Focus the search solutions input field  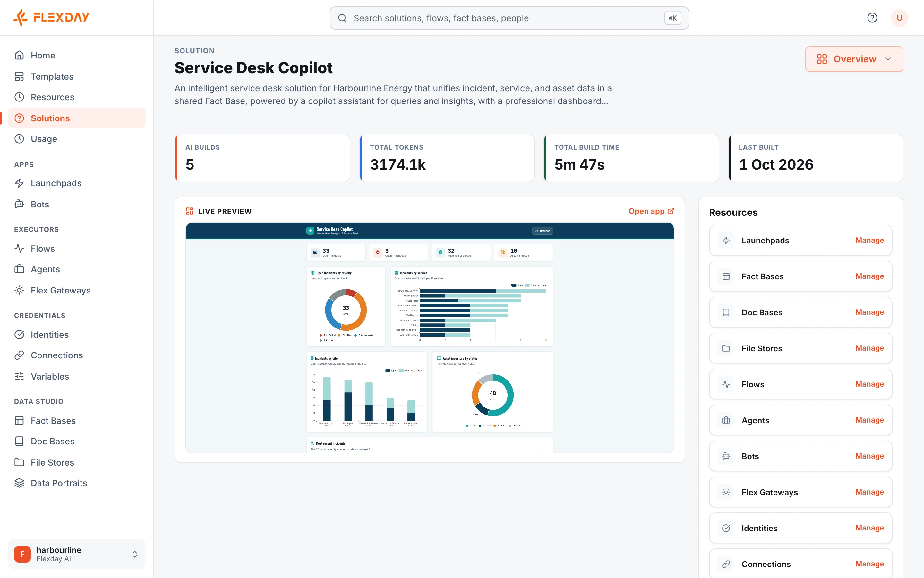pos(509,18)
